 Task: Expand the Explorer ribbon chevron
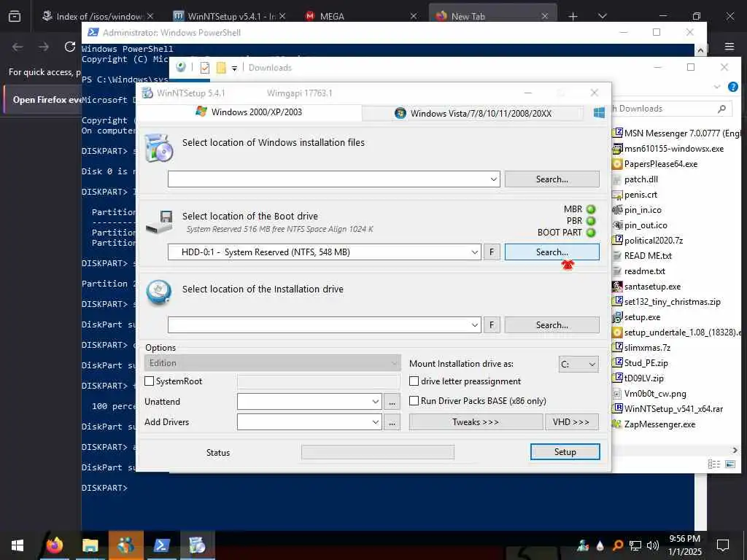pyautogui.click(x=717, y=87)
